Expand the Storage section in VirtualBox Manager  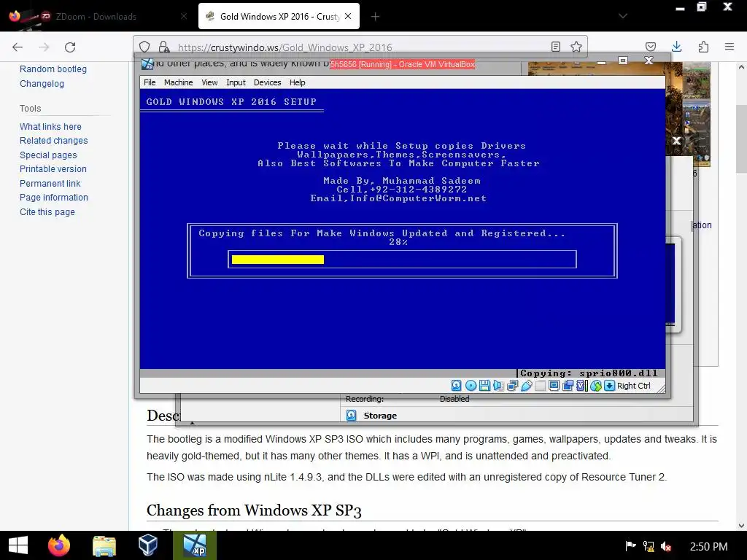click(380, 416)
